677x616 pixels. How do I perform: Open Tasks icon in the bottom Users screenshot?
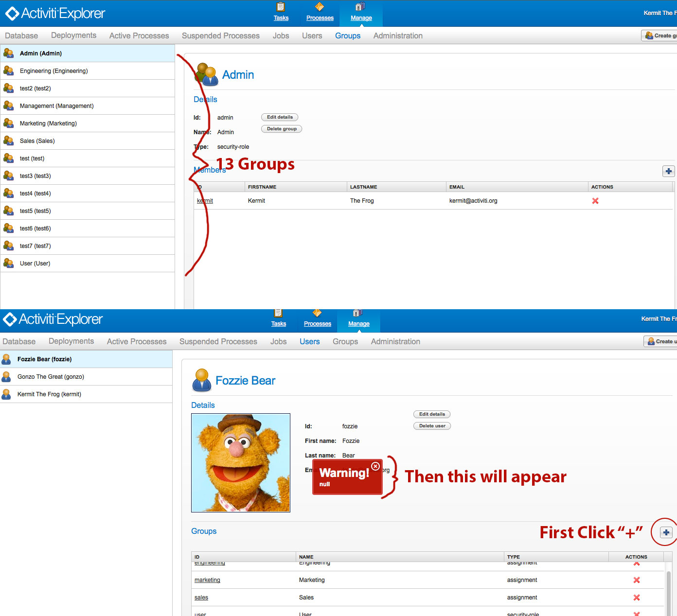tap(278, 313)
